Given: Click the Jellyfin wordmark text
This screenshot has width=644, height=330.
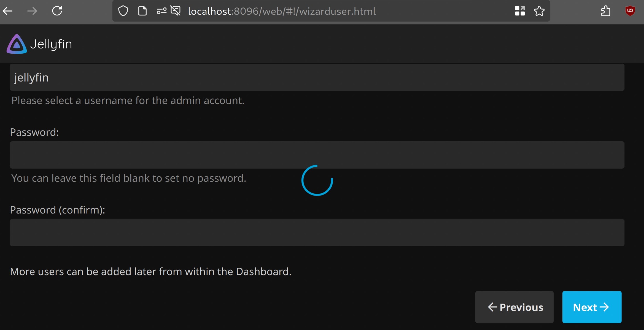Looking at the screenshot, I should click(51, 44).
